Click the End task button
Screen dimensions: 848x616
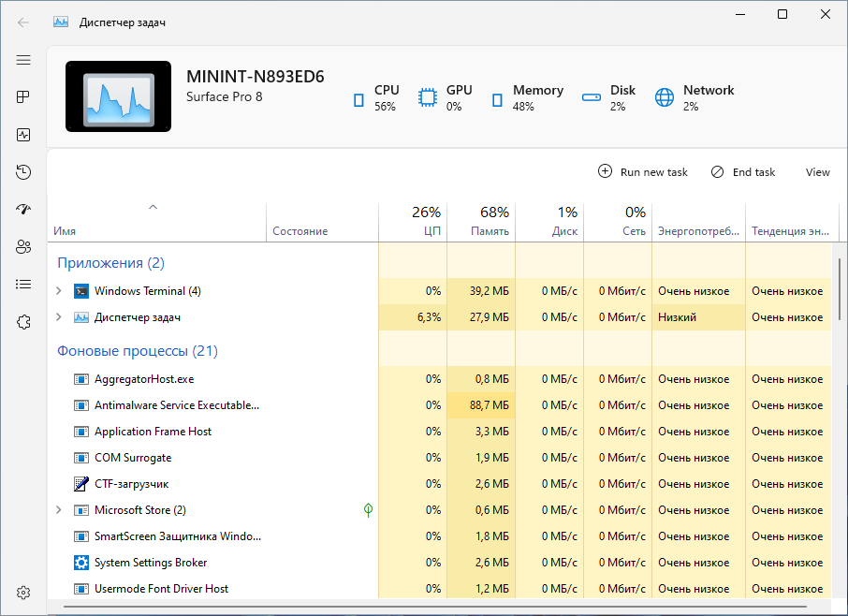(x=742, y=172)
